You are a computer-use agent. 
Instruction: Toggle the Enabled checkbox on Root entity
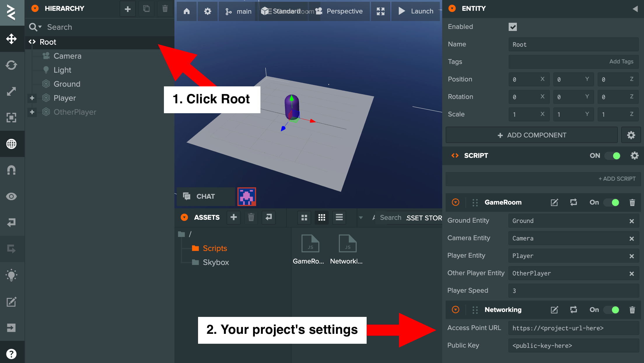513,27
